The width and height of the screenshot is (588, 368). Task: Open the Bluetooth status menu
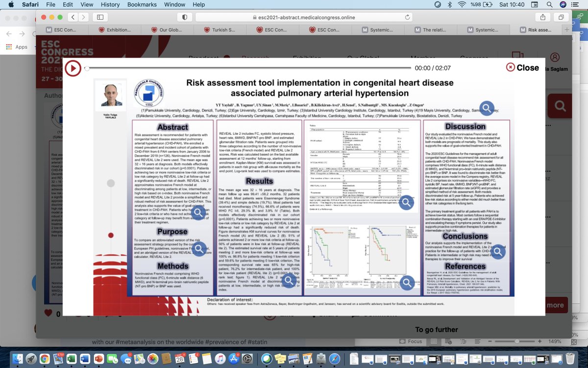(450, 4)
